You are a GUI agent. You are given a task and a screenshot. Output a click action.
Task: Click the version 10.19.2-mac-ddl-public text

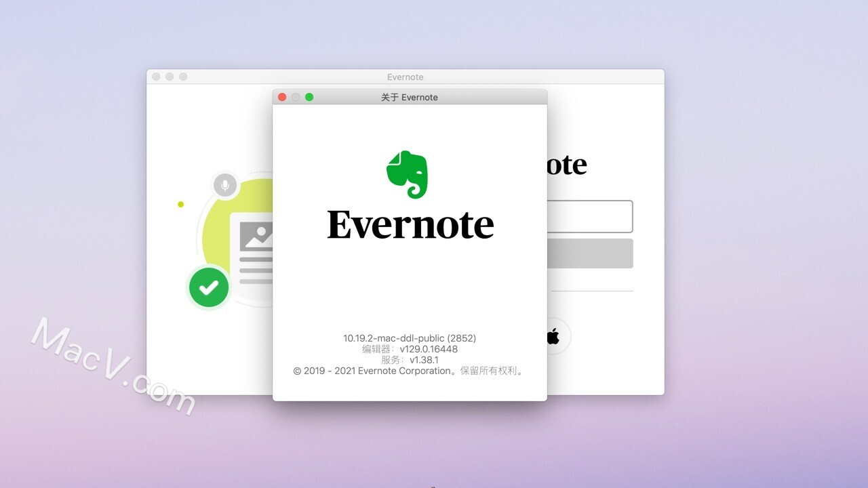[x=410, y=338]
